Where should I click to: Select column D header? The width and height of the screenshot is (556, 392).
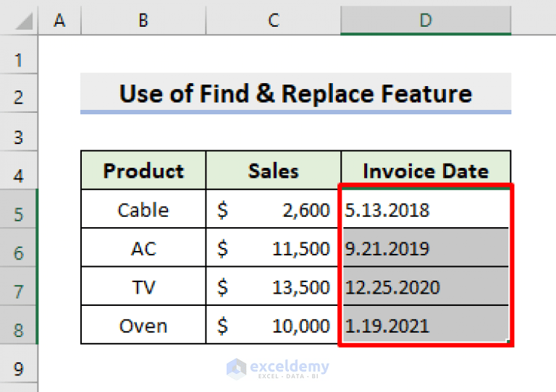click(x=426, y=20)
